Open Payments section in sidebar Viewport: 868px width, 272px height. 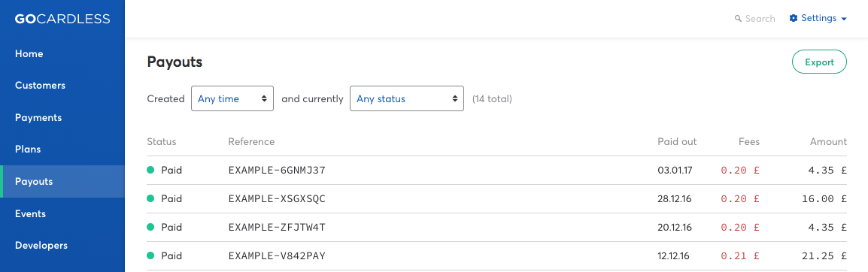point(38,118)
